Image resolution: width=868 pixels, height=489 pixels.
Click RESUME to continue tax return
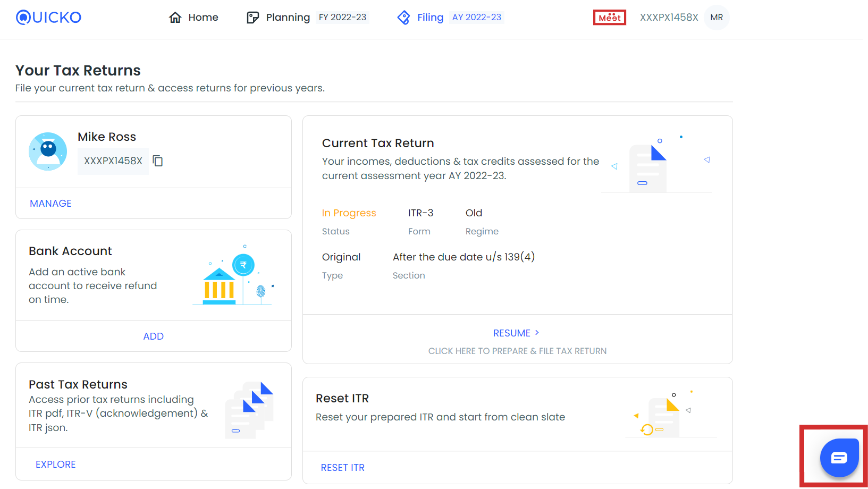tap(512, 333)
